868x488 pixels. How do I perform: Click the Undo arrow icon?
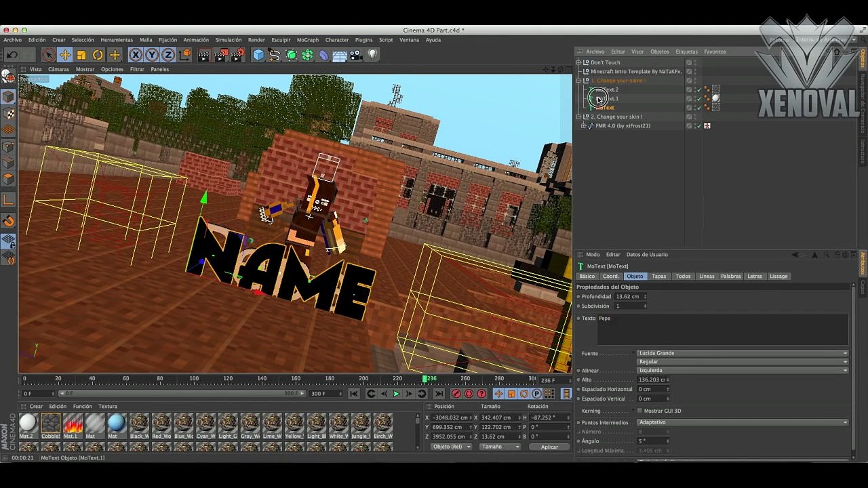coord(12,55)
